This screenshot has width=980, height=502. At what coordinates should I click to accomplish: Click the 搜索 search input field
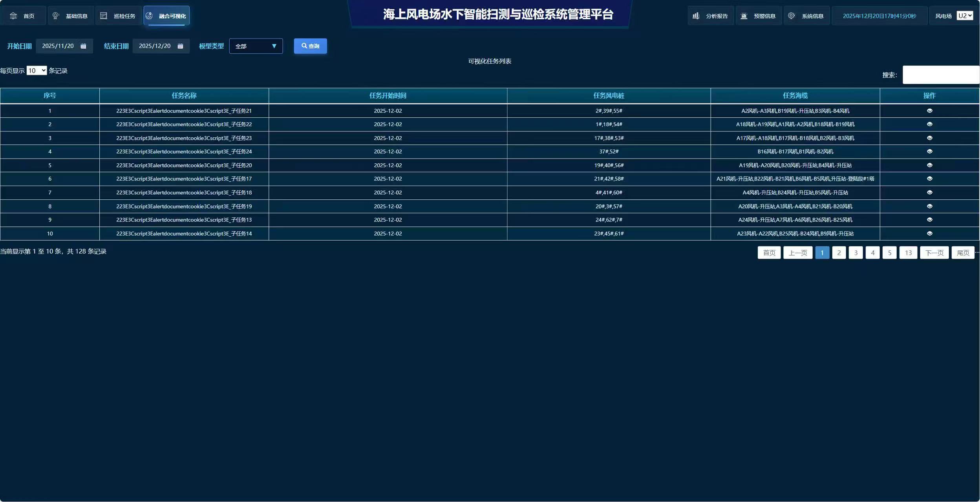click(940, 75)
